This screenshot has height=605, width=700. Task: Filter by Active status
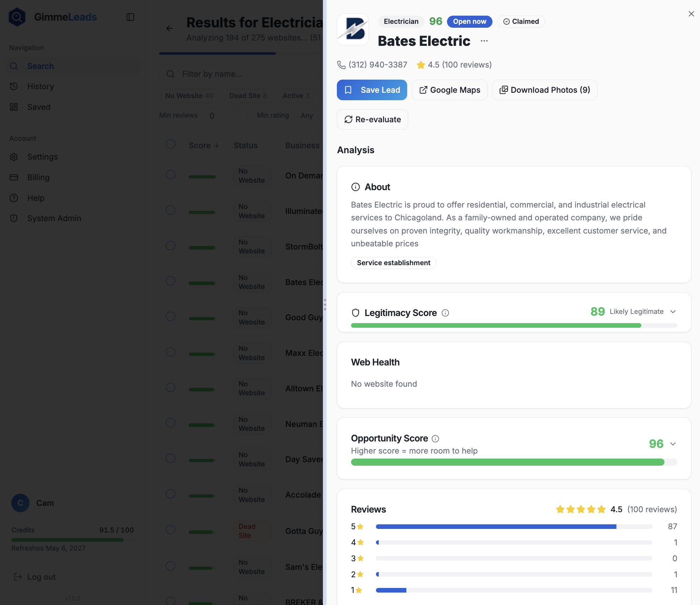pos(296,96)
